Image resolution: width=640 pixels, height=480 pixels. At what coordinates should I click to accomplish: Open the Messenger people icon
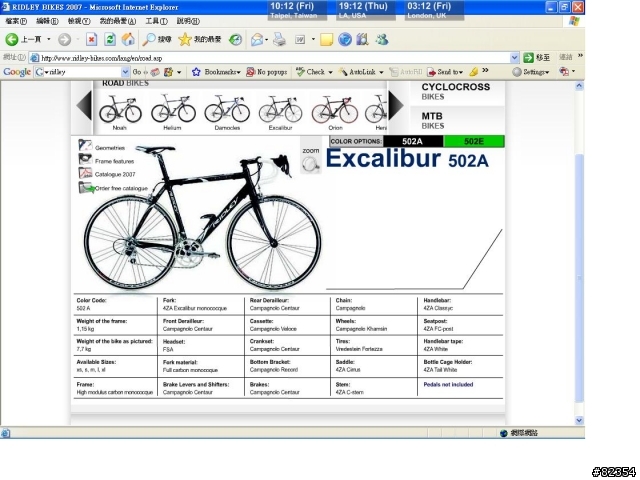click(x=382, y=39)
